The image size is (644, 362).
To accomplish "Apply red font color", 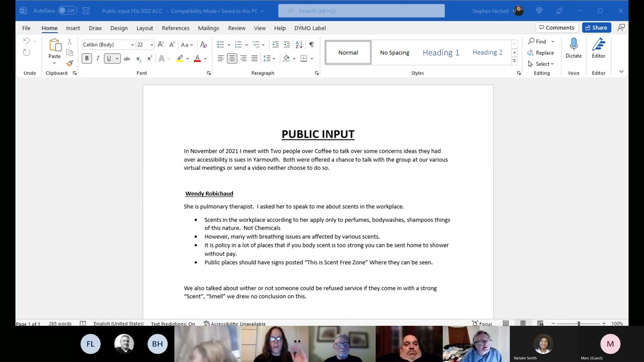I will (197, 59).
